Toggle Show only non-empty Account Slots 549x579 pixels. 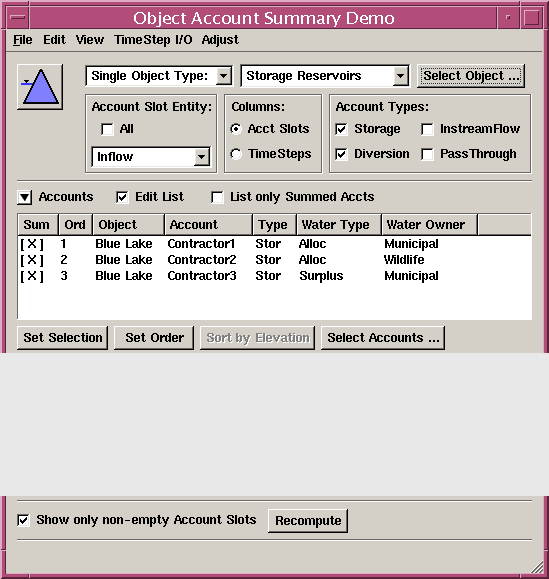23,520
